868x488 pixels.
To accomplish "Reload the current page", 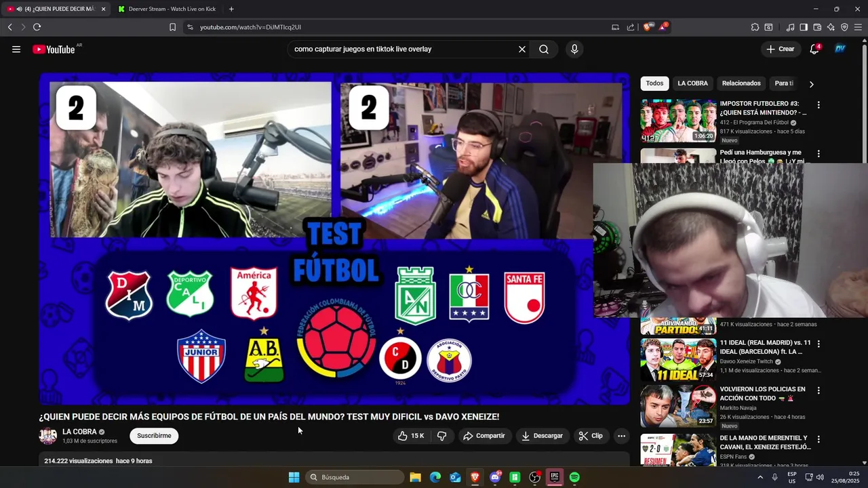I will (x=37, y=27).
